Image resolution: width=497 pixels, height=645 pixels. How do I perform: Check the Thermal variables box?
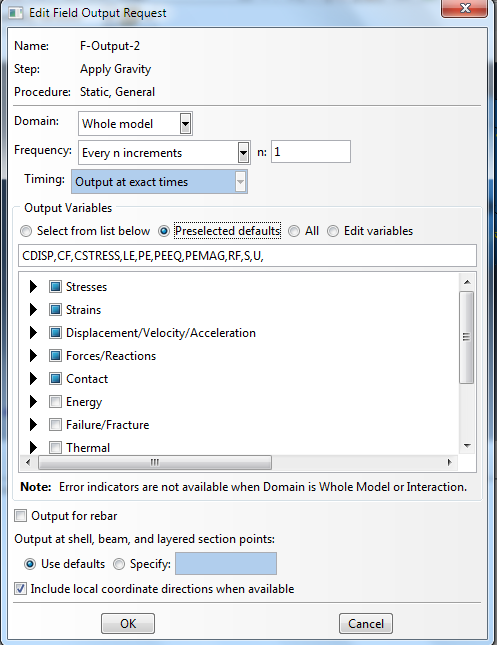pyautogui.click(x=55, y=448)
